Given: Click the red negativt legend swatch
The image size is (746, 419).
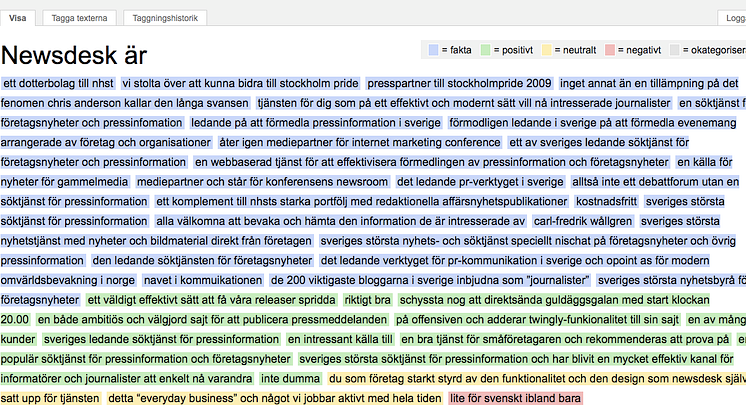Looking at the screenshot, I should [x=610, y=50].
